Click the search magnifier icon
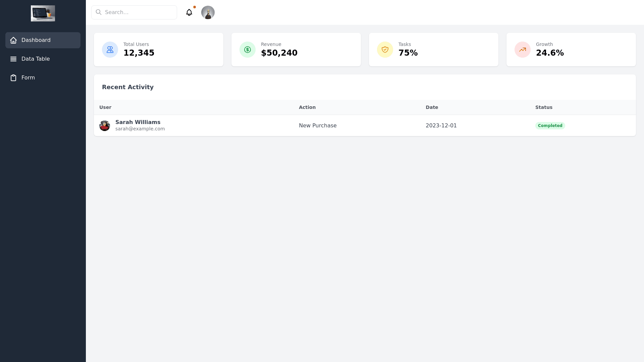The width and height of the screenshot is (644, 362). point(99,12)
